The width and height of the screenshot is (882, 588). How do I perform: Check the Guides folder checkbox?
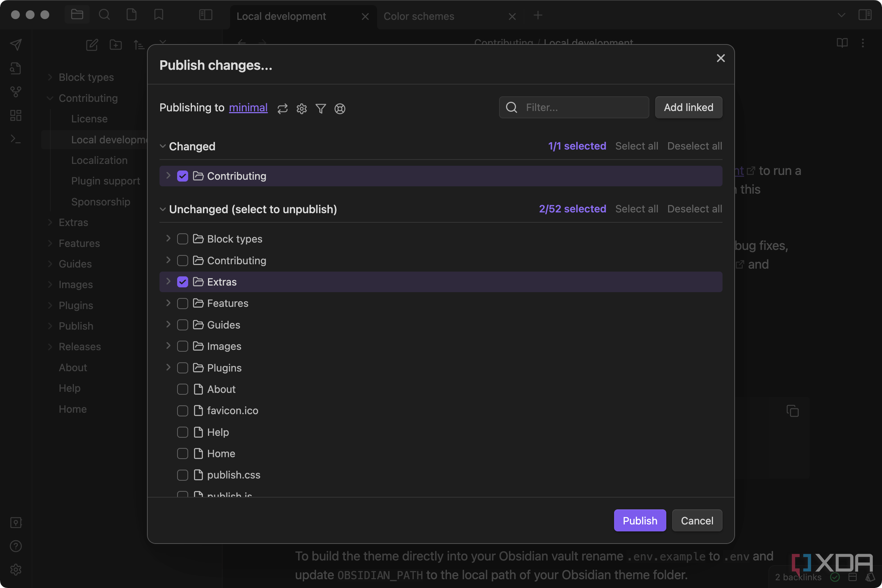pyautogui.click(x=182, y=325)
